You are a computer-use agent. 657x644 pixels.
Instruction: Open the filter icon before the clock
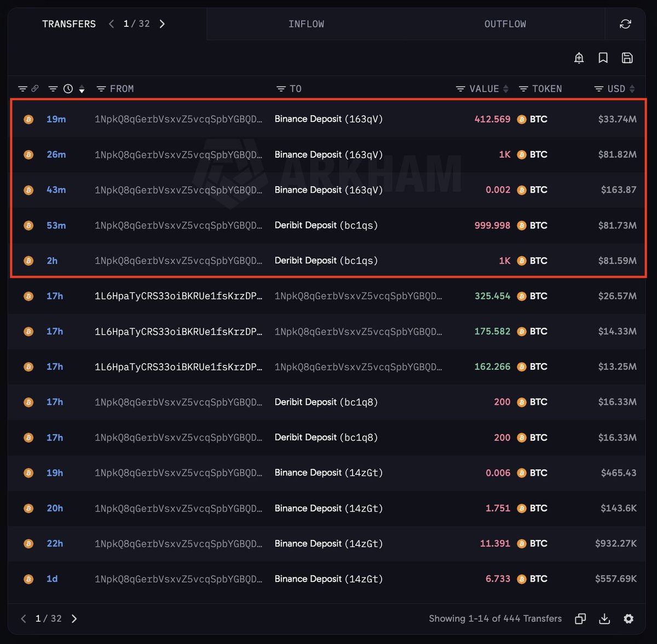53,89
